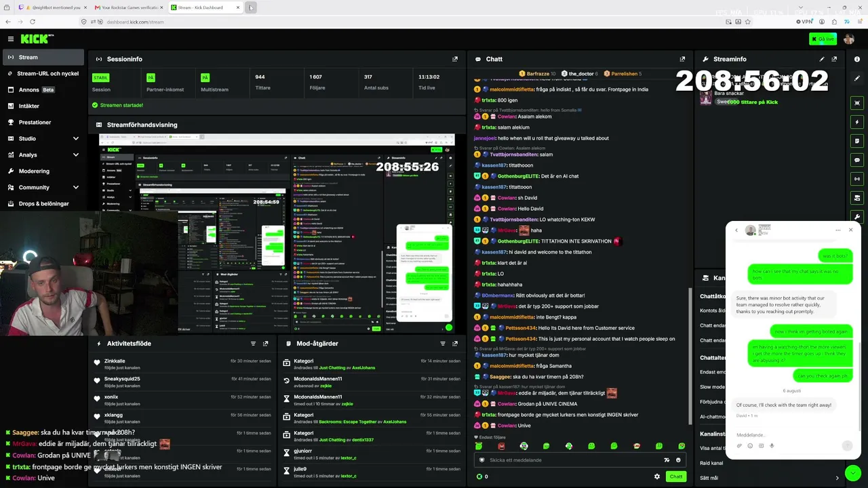Bookmark this page with the star icon
The width and height of the screenshot is (868, 488).
[747, 22]
